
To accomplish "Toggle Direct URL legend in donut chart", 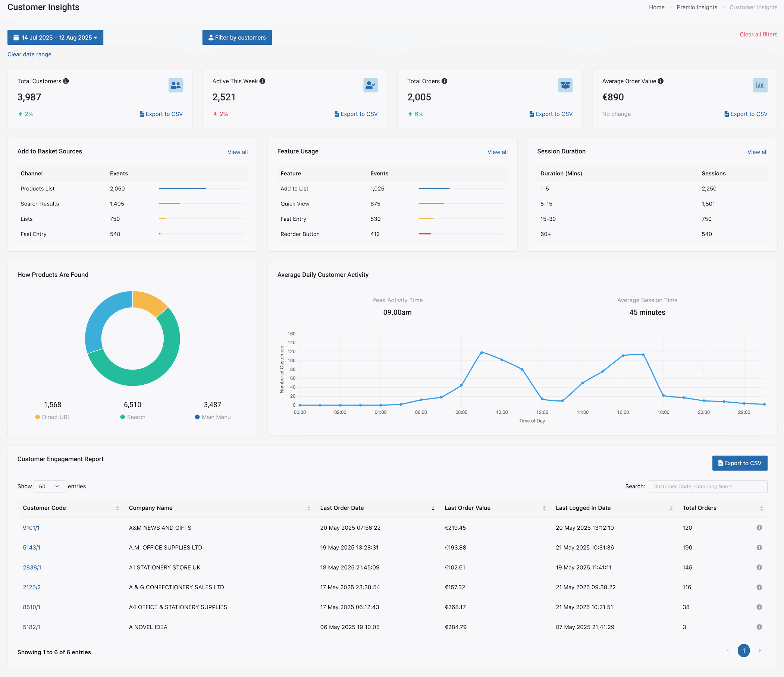I will pyautogui.click(x=53, y=417).
